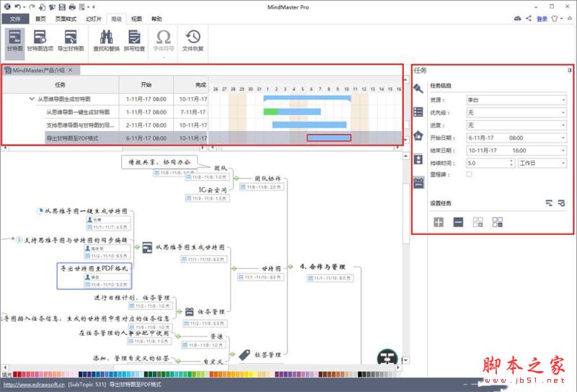Click the 导出甘特图 export Gantt icon

coord(71,41)
